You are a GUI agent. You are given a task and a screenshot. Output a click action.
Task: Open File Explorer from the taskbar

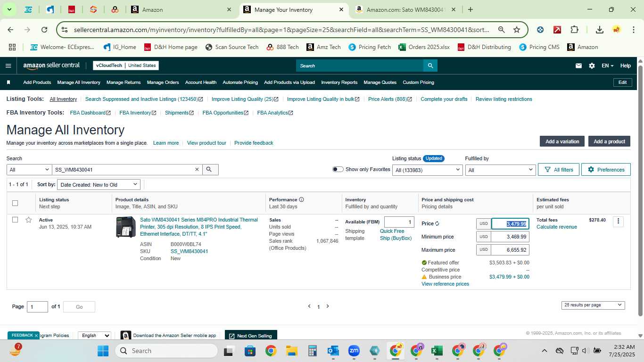pyautogui.click(x=291, y=351)
